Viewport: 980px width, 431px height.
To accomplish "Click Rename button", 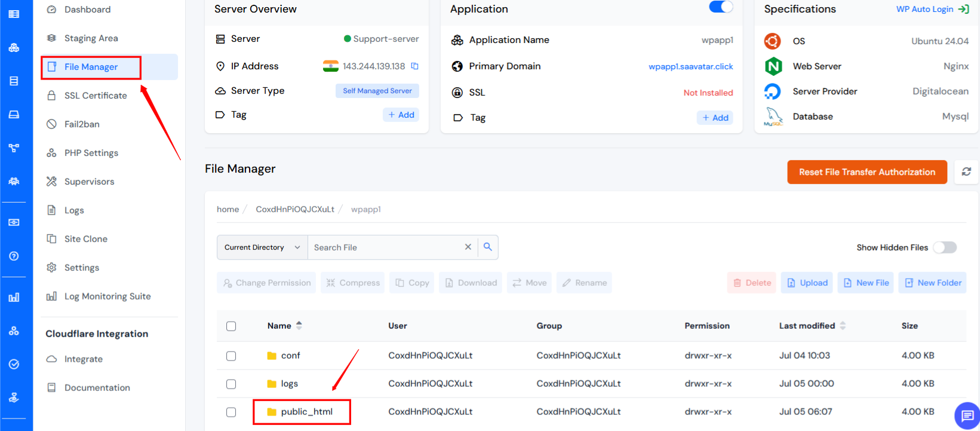I will (584, 283).
